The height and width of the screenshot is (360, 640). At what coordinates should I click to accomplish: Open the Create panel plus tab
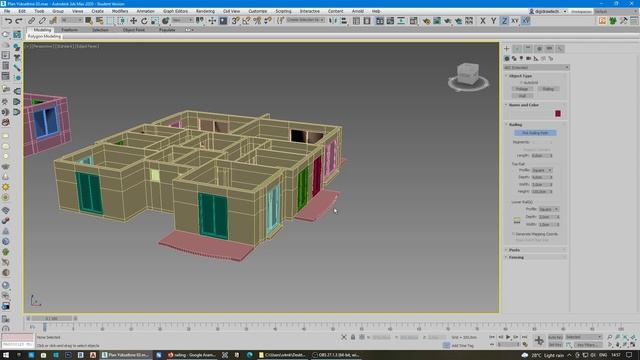pyautogui.click(x=507, y=49)
